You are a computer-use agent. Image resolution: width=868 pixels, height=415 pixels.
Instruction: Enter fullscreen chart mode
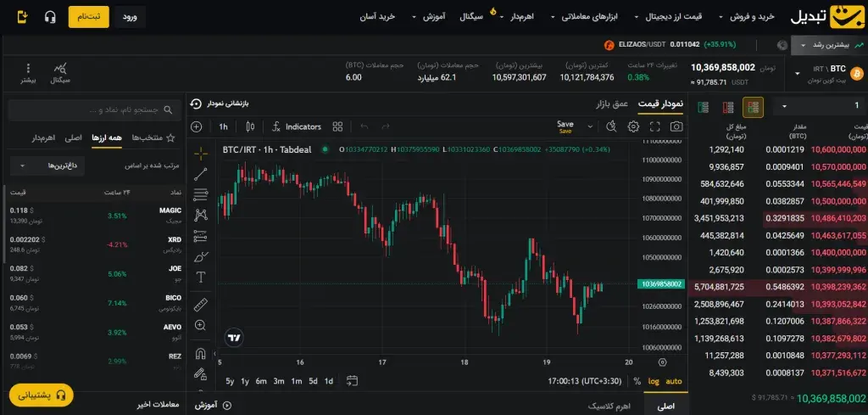click(x=655, y=127)
